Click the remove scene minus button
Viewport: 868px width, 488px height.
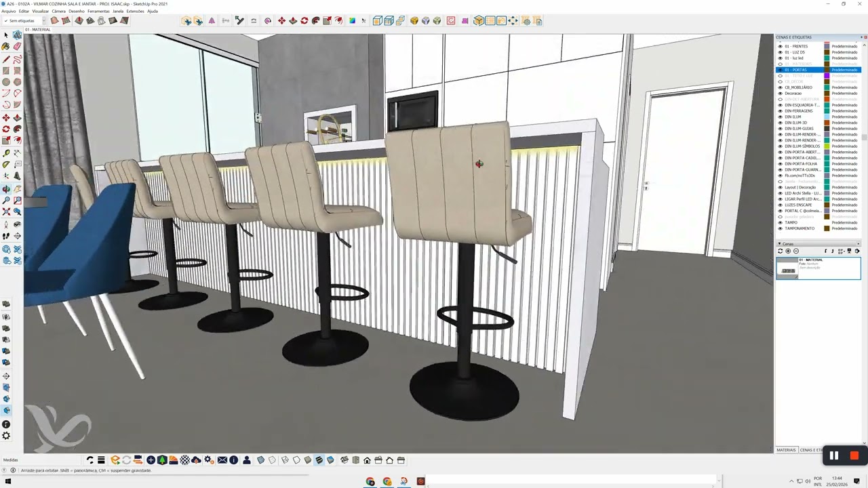[x=796, y=251]
